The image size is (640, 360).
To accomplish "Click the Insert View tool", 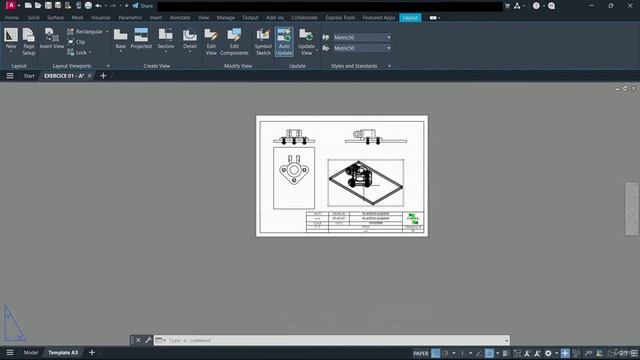I will (x=52, y=39).
